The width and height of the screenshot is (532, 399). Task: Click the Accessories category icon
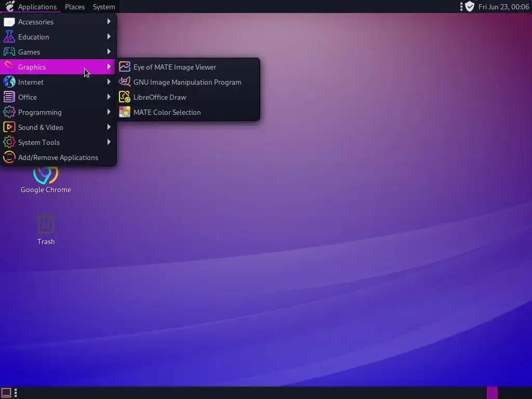pos(9,22)
